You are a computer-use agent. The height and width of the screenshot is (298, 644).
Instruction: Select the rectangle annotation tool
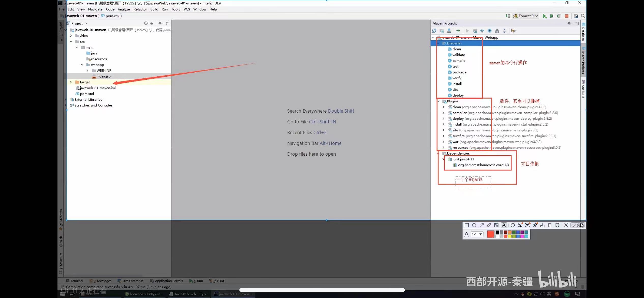pos(467,225)
